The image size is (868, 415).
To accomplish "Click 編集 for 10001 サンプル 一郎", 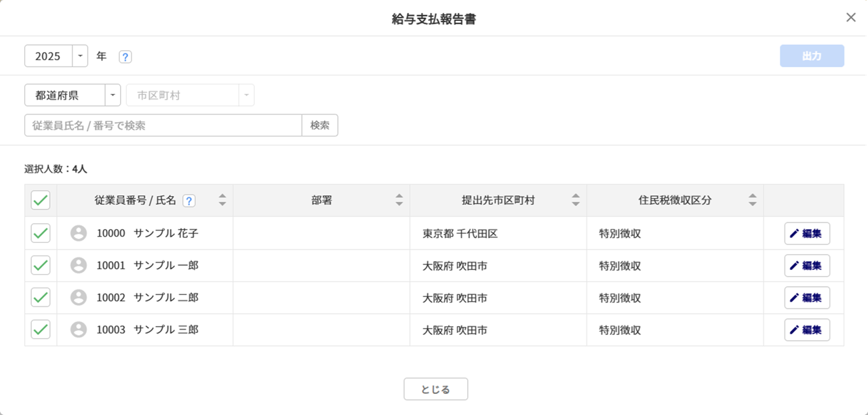I will tap(806, 266).
